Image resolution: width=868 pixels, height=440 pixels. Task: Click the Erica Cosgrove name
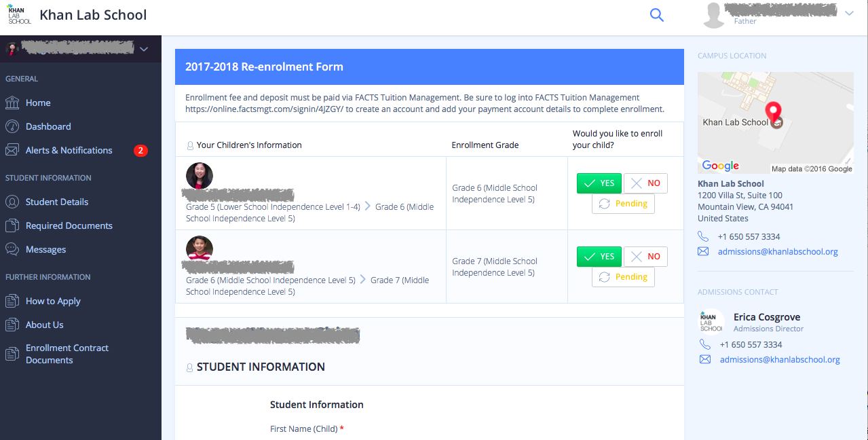pyautogui.click(x=767, y=317)
